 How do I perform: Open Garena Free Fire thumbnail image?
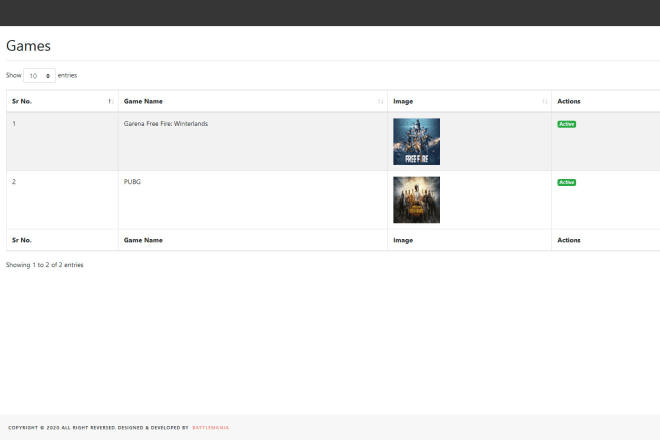click(416, 141)
